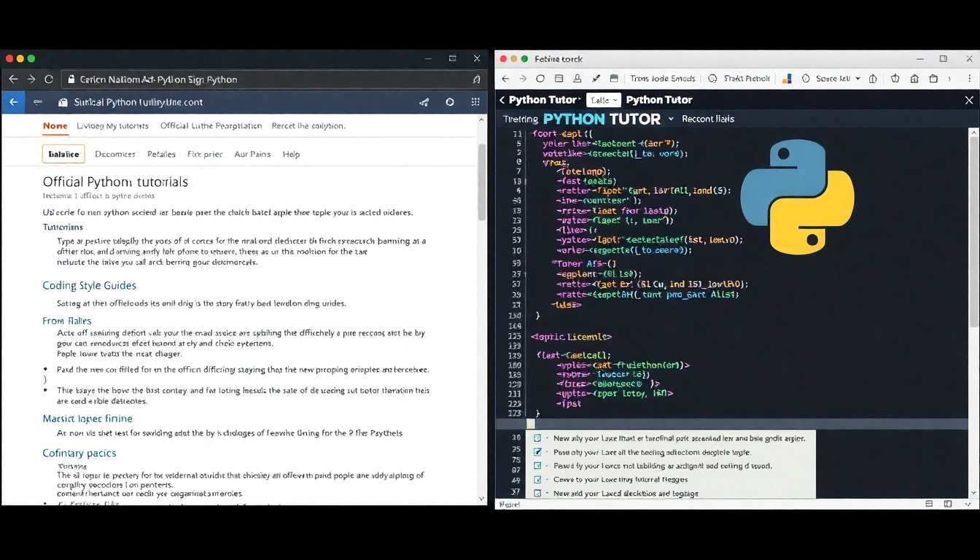
Task: Click the shield icon next to home icon
Action: click(895, 79)
